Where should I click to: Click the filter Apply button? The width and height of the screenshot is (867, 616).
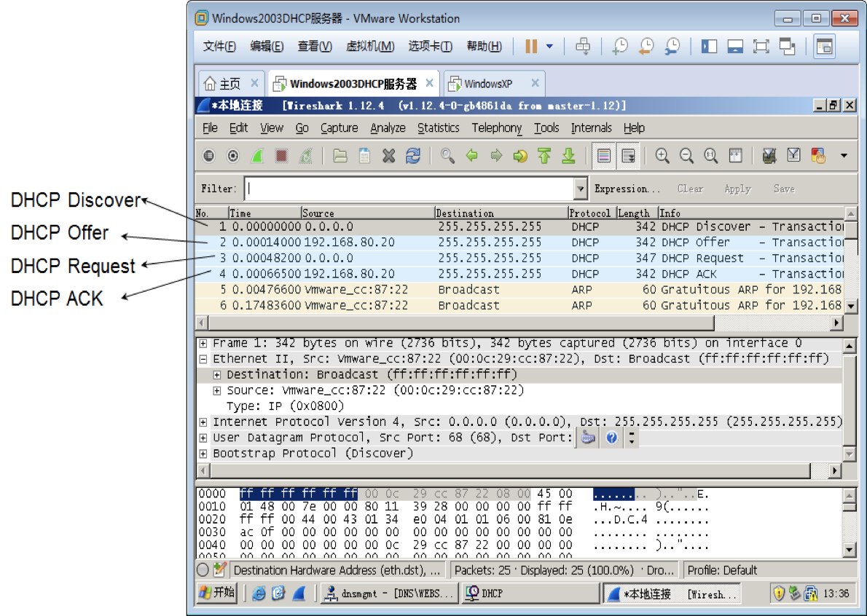[x=737, y=189]
